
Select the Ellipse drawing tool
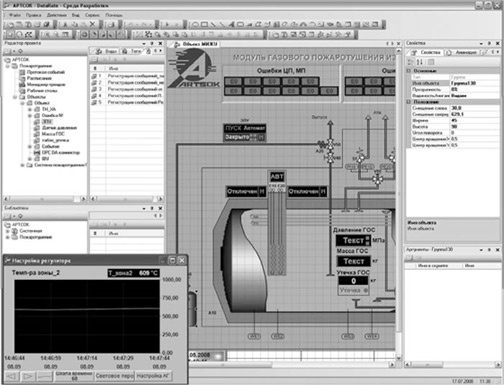[x=196, y=24]
